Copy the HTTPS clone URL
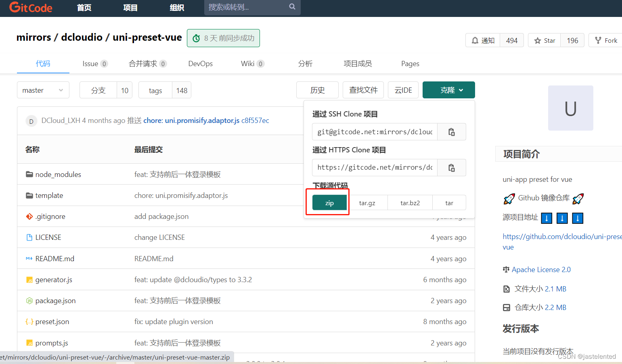This screenshot has height=364, width=622. pos(452,168)
